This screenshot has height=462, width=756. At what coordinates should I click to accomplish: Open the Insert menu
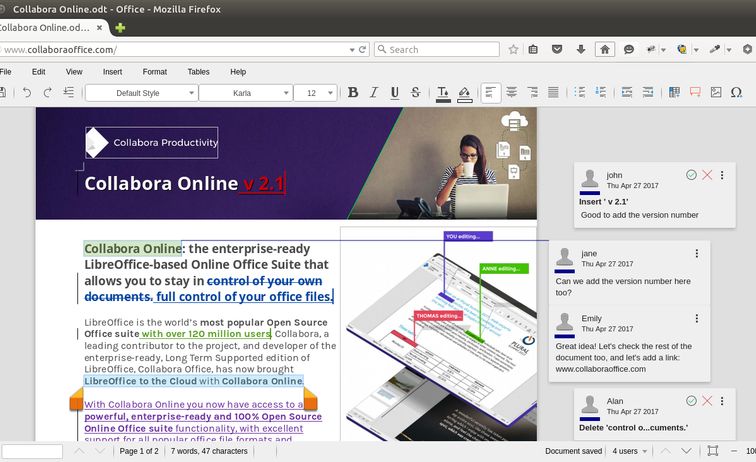(112, 72)
